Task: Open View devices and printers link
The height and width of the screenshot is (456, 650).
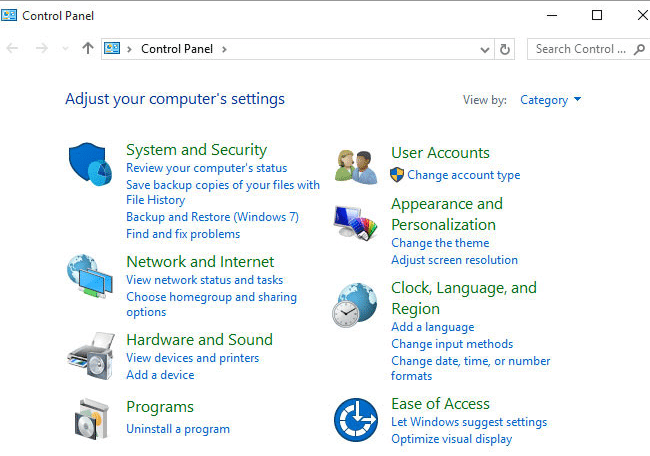Action: click(x=192, y=358)
